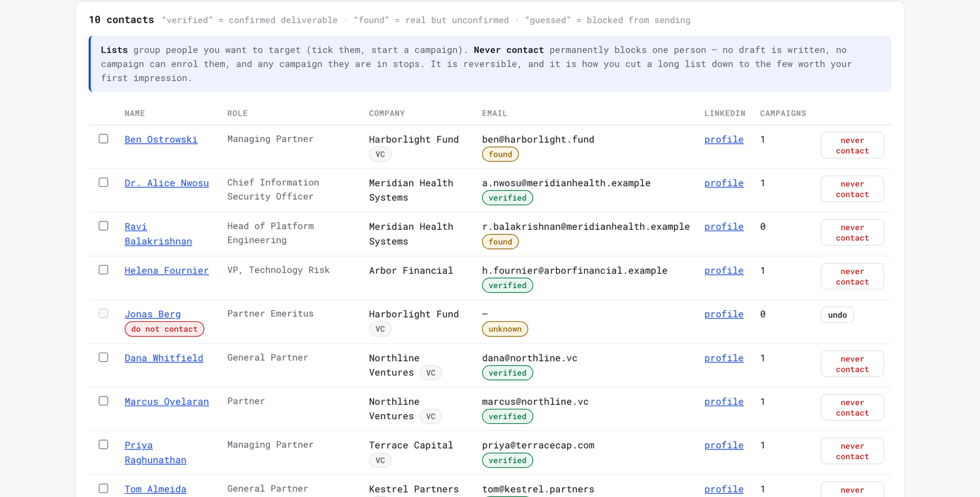Tick Helena Fournier's checkbox
Image resolution: width=980 pixels, height=497 pixels.
[103, 270]
